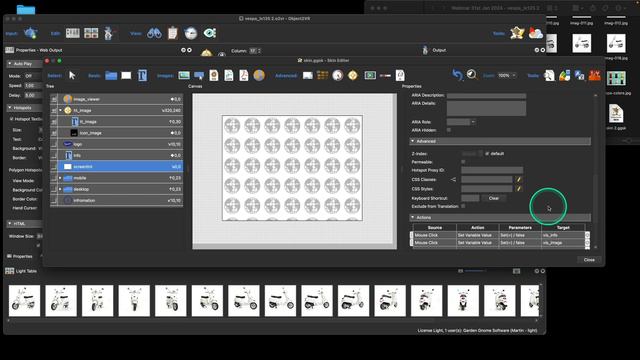Screen dimensions: 640x360
Task: Insert a Timer element with clock icon
Action: (x=338, y=76)
